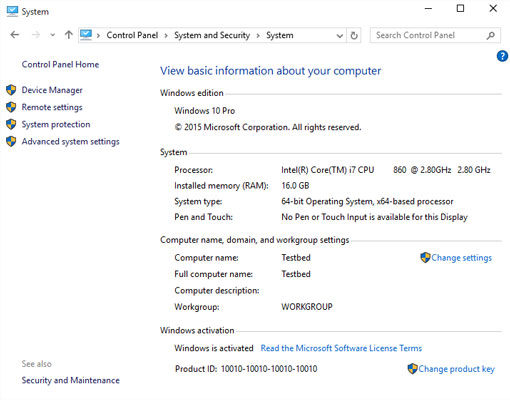Select System and Security breadcrumb
Image resolution: width=510 pixels, height=400 pixels.
pyautogui.click(x=212, y=35)
